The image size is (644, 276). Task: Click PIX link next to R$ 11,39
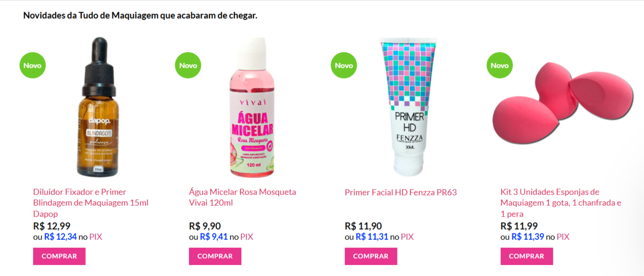[x=563, y=237]
